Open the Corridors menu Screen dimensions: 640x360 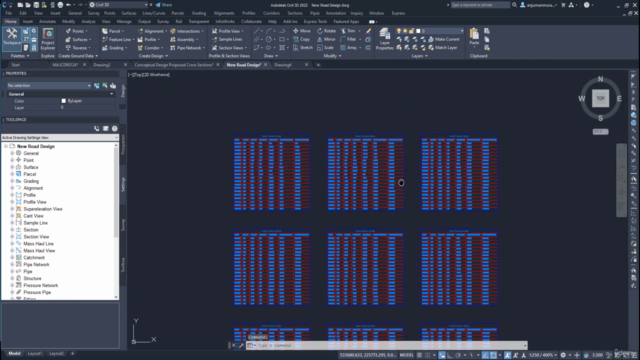[271, 13]
